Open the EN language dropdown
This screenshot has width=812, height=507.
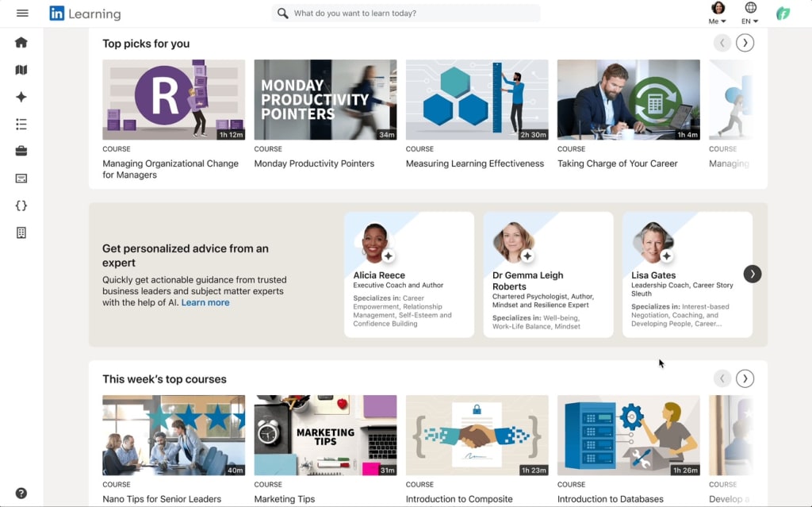click(750, 13)
